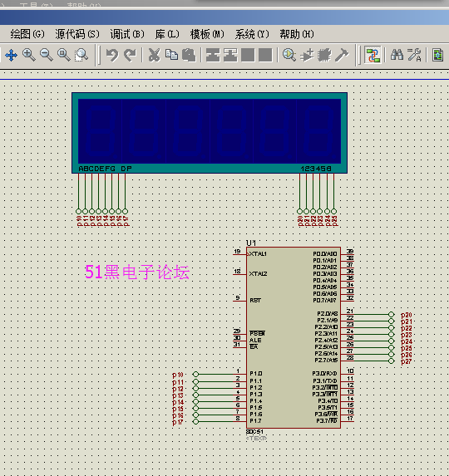This screenshot has height=476, width=449.
Task: Open the 模板 (M) menu
Action: 207,34
